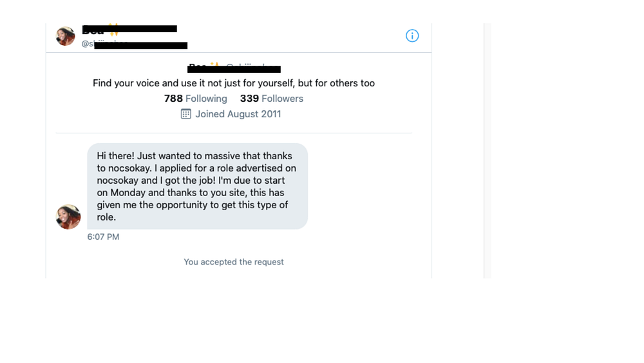Open the 339 Followers list
The image size is (644, 363).
click(271, 99)
